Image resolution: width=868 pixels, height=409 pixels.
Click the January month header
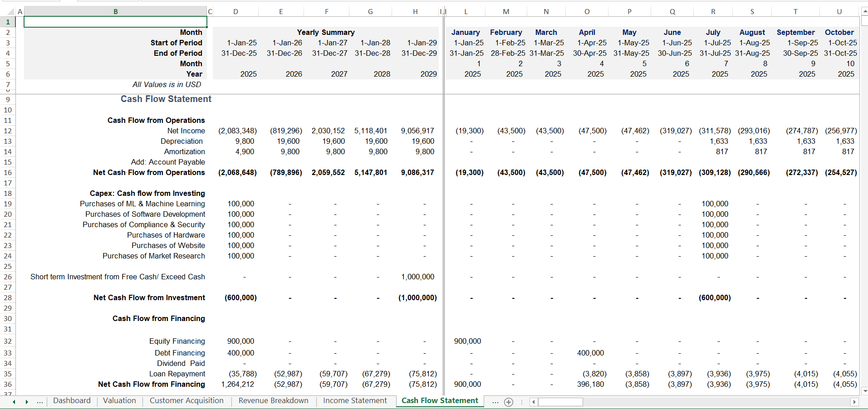[x=466, y=32]
